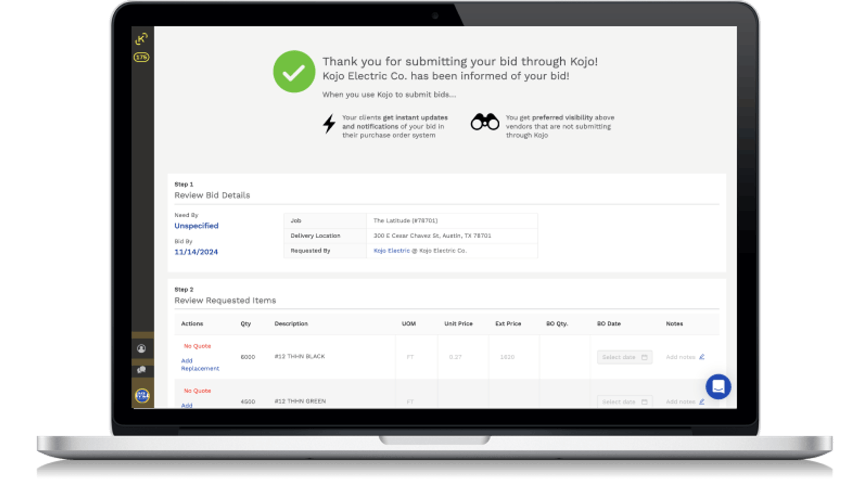The height and width of the screenshot is (488, 868).
Task: Click the Description column header
Action: point(291,324)
